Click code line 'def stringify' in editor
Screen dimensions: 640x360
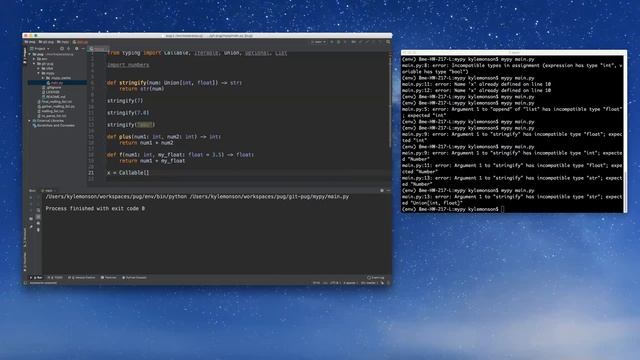174,82
